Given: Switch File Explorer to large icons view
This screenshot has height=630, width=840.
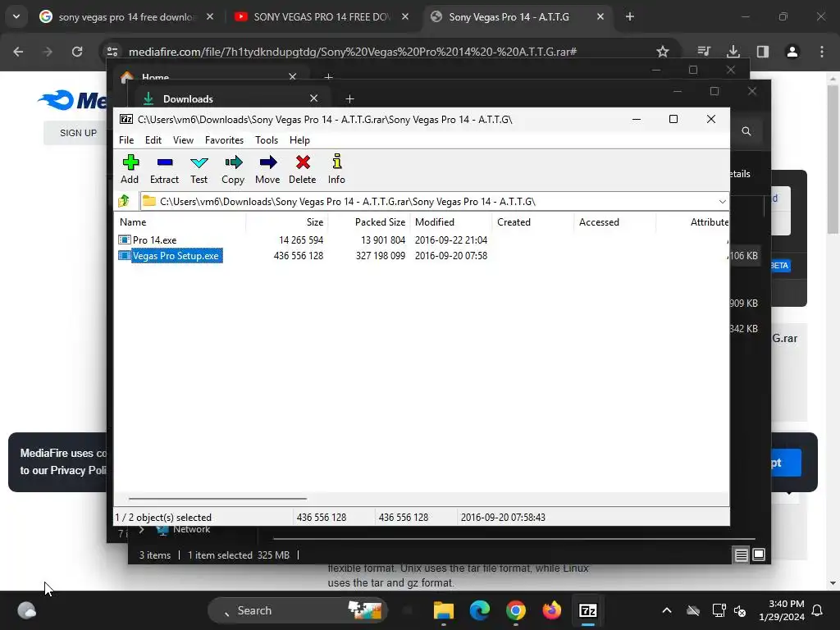Looking at the screenshot, I should click(759, 555).
